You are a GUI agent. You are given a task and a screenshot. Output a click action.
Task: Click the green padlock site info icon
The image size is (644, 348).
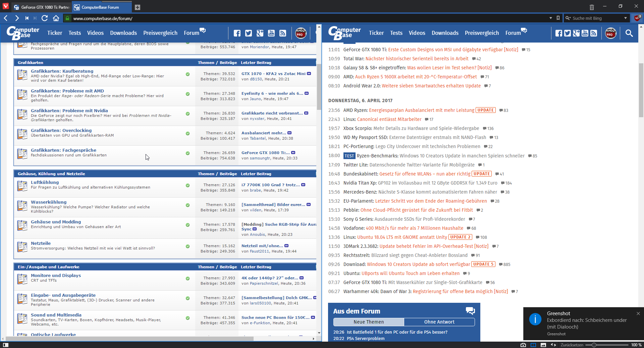coord(67,18)
